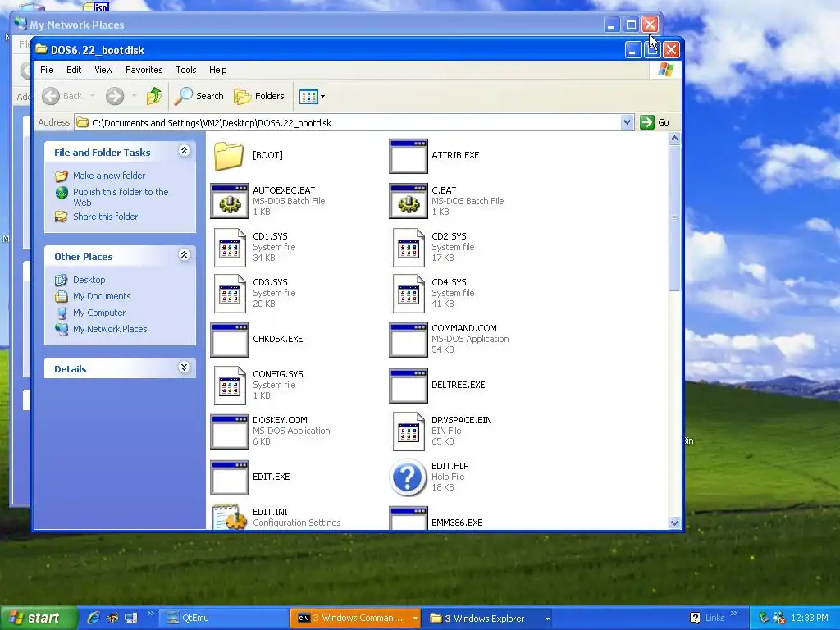Open the Edit menu
Screen dimensions: 840x630
[74, 70]
